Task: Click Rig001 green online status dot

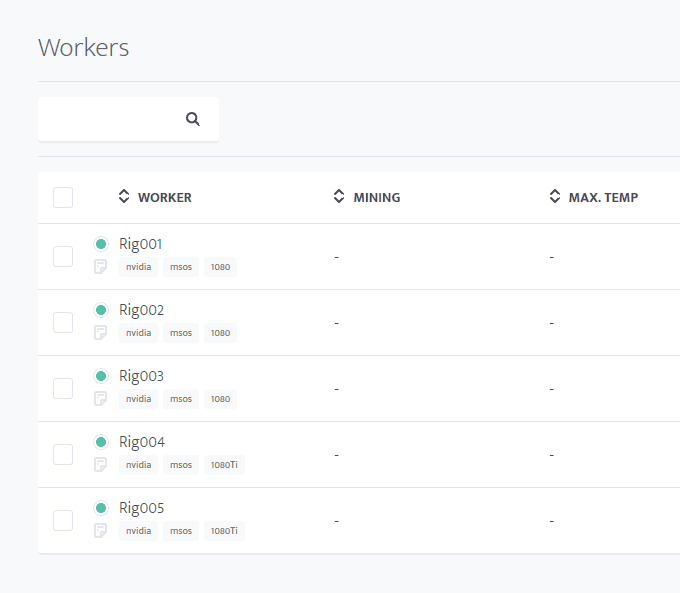Action: coord(101,244)
